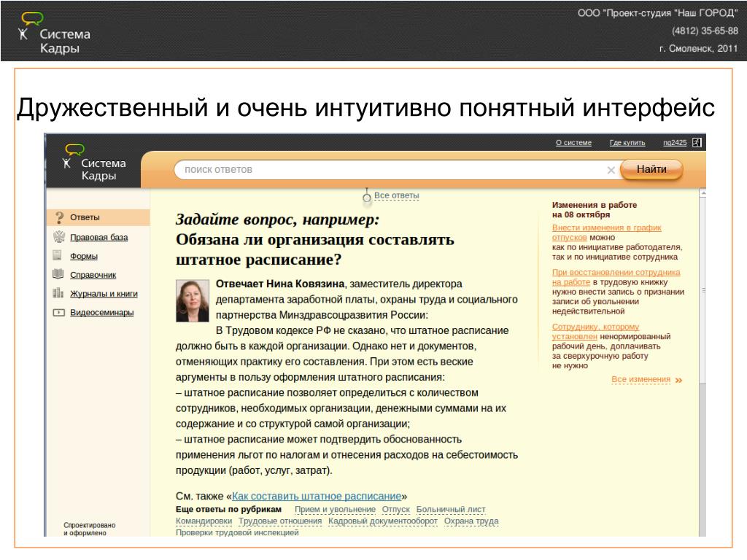The image size is (747, 560).
Task: Open При восстановлении сотрудника на работе link
Action: pyautogui.click(x=616, y=277)
